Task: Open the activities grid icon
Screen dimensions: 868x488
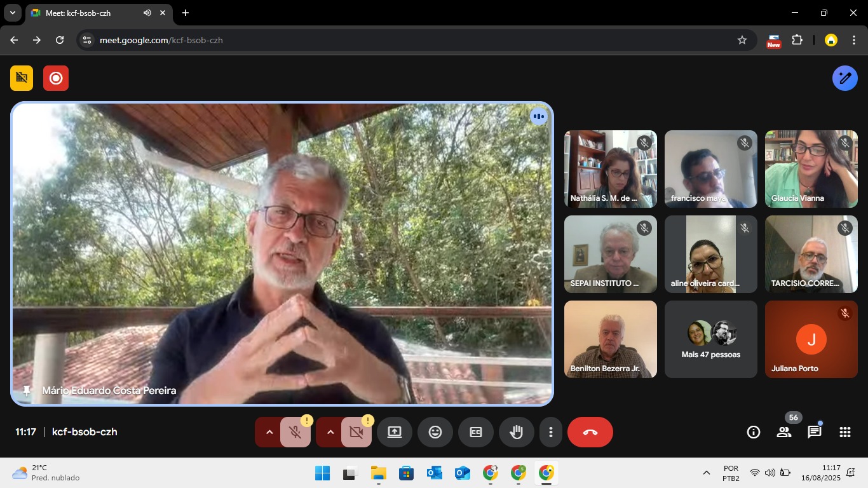Action: pyautogui.click(x=844, y=432)
